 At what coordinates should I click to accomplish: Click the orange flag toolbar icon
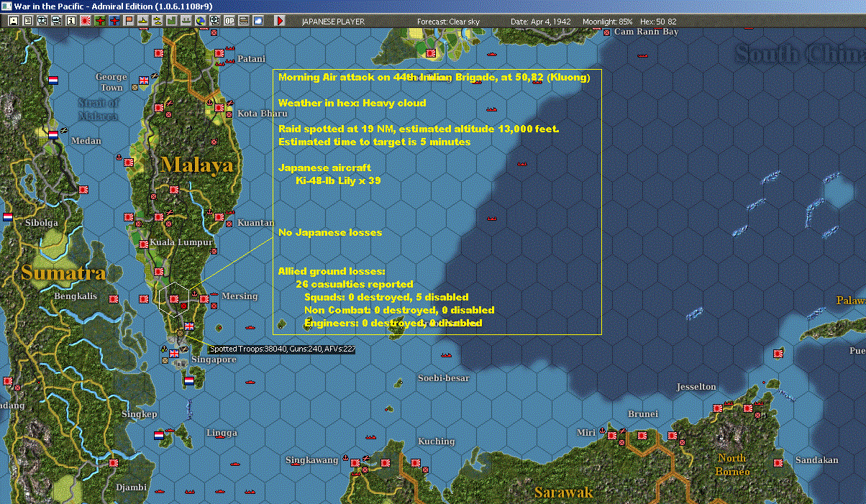[x=129, y=21]
